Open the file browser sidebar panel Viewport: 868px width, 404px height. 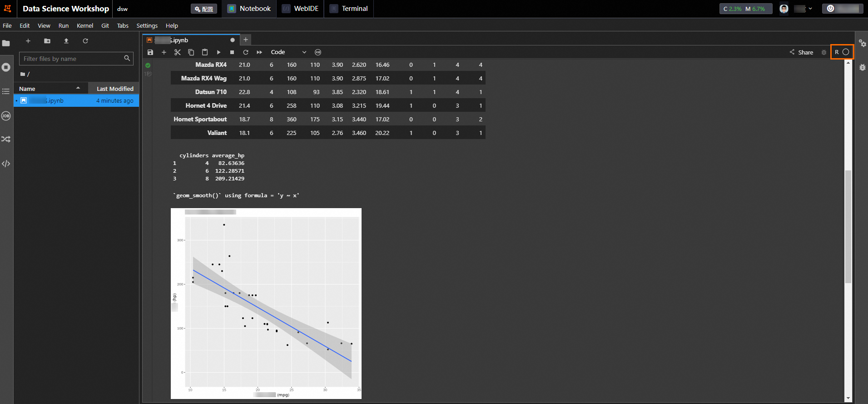pyautogui.click(x=6, y=43)
